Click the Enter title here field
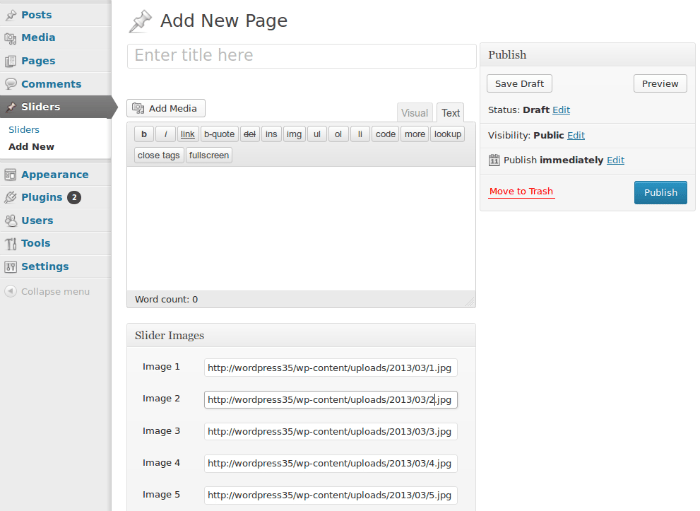This screenshot has height=511, width=700. pos(301,56)
